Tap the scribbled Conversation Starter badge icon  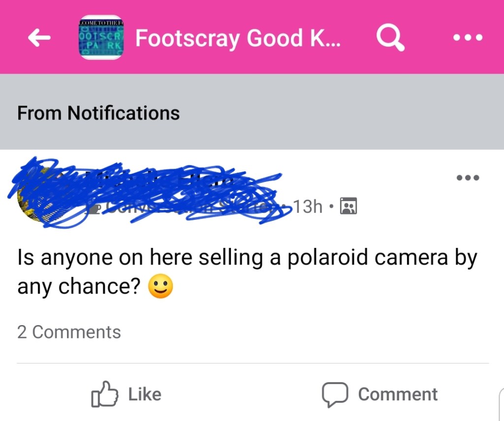pos(94,208)
